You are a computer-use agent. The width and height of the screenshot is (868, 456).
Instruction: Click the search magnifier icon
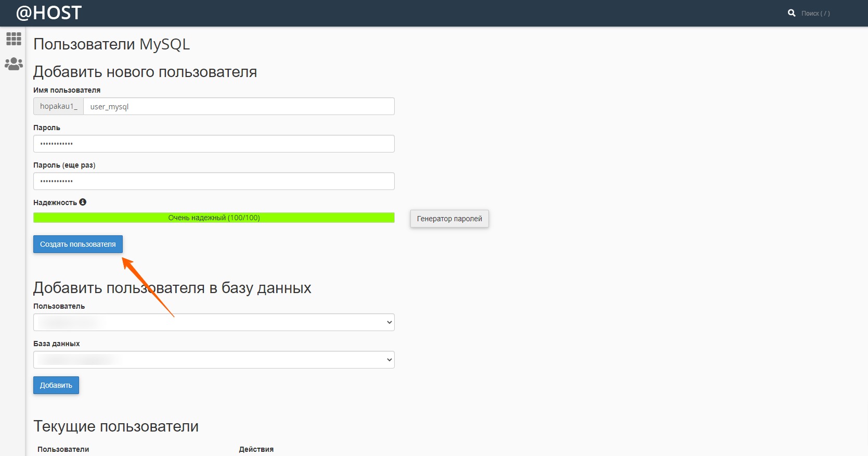(792, 13)
